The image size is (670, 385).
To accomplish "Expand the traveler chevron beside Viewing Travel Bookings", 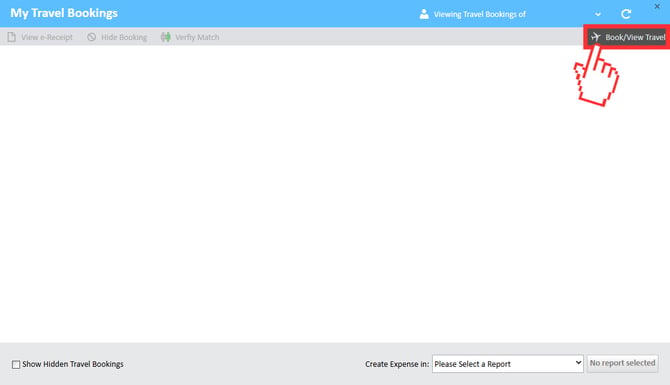I will [598, 15].
